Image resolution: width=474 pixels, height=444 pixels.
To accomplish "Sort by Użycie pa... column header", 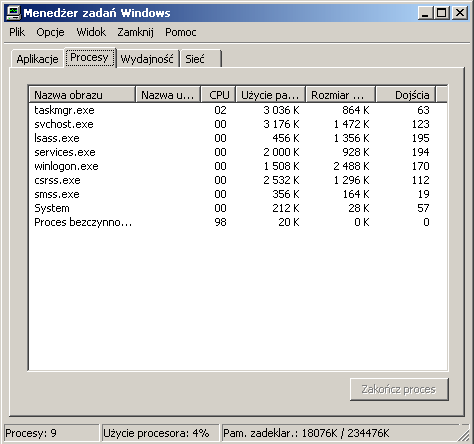I will pyautogui.click(x=270, y=95).
